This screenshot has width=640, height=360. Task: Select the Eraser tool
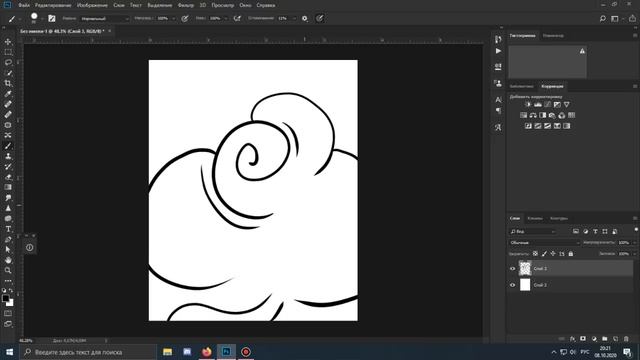click(x=8, y=177)
